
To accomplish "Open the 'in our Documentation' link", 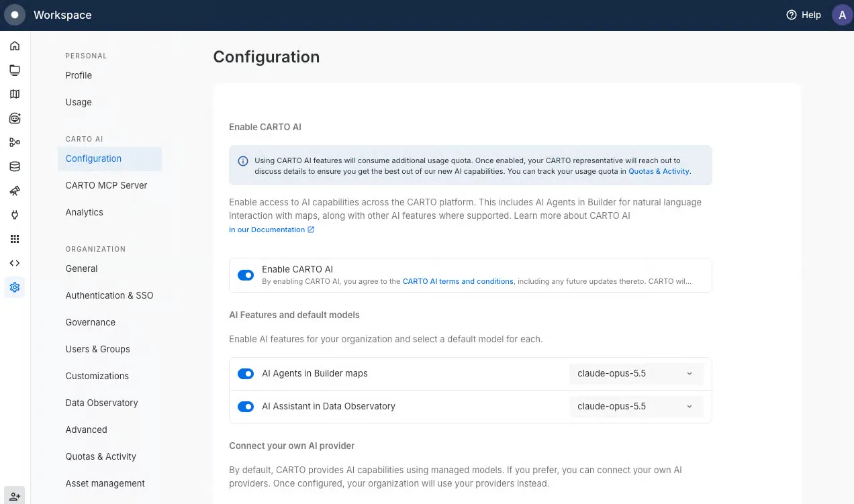I will [271, 230].
